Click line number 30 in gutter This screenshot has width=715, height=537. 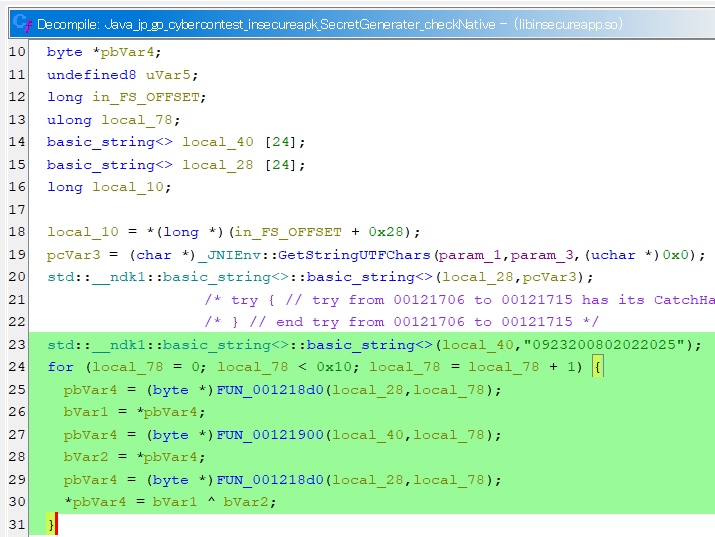17,502
